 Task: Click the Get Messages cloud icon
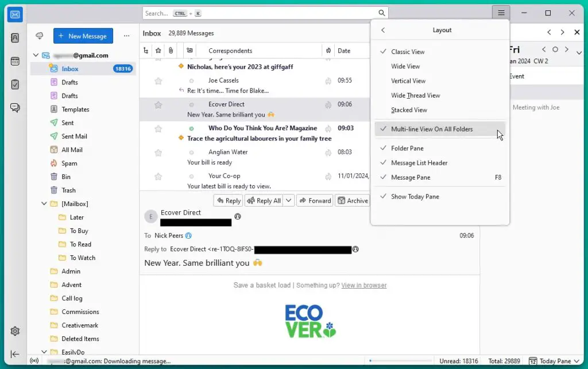point(40,36)
